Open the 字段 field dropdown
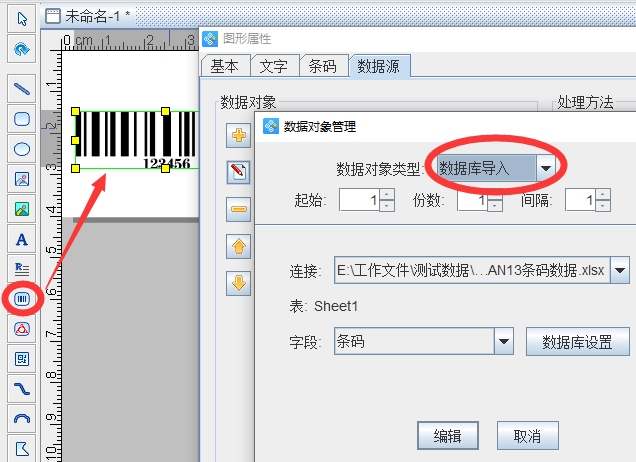 [504, 341]
